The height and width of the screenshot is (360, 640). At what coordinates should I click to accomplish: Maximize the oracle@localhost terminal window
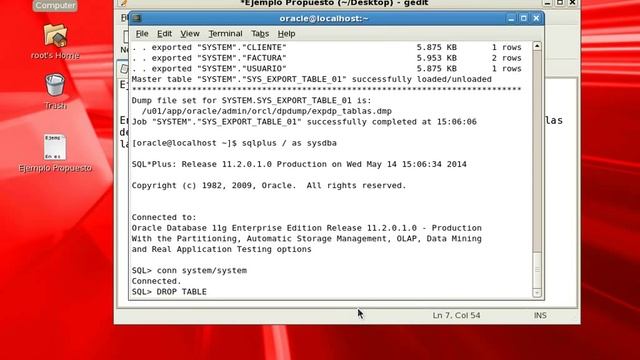click(524, 18)
